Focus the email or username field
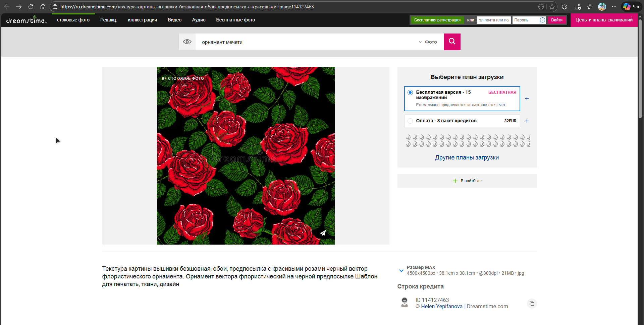 tap(494, 20)
